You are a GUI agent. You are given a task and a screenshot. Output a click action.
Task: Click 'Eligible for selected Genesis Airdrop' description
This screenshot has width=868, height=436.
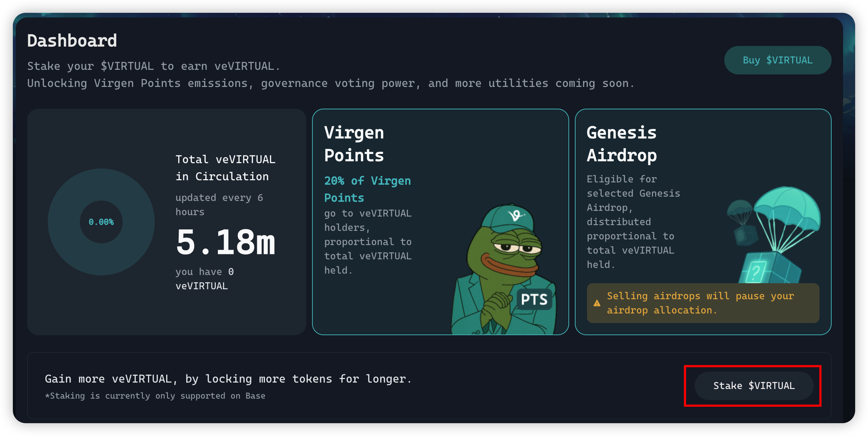(633, 222)
